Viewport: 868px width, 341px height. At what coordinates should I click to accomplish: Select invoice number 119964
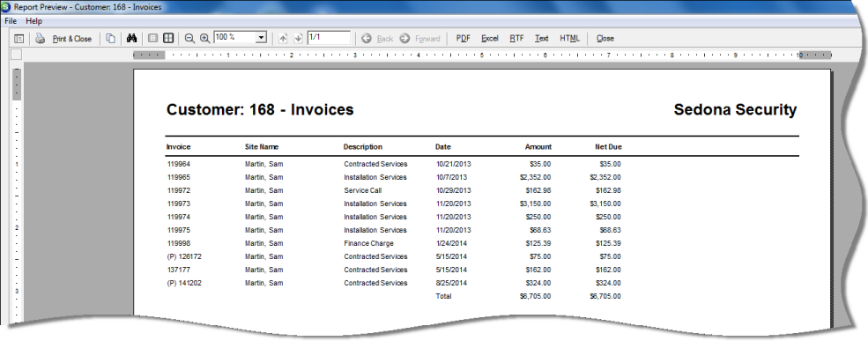(178, 165)
